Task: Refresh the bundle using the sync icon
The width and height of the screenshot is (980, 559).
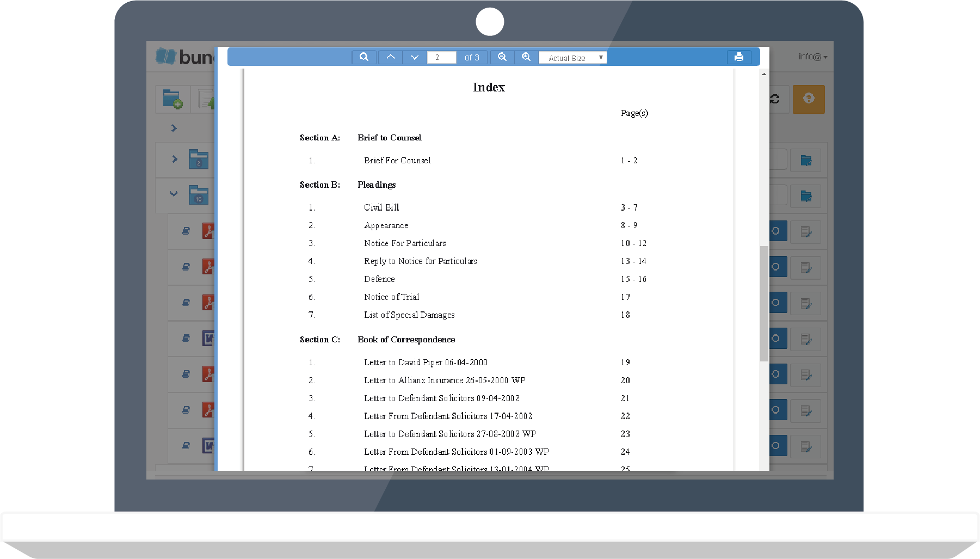Action: (775, 99)
